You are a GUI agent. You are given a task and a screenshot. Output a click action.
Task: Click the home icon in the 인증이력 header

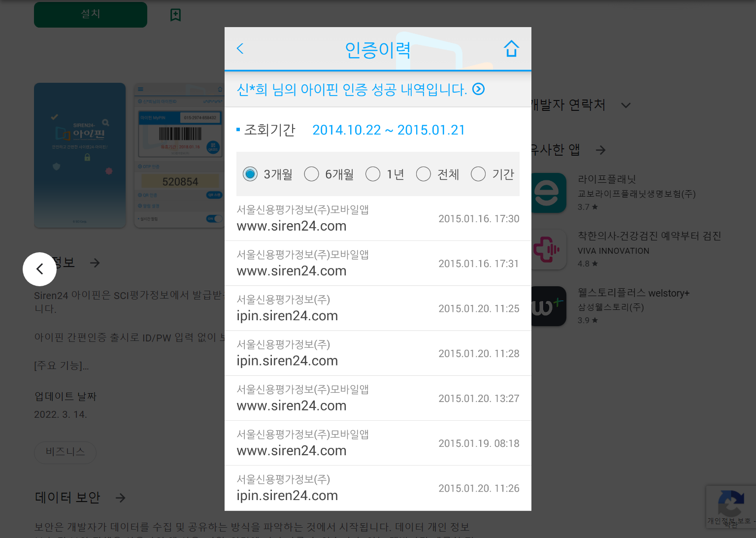511,49
